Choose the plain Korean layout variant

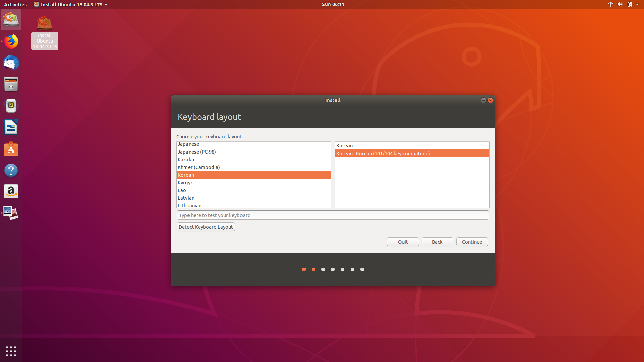pyautogui.click(x=344, y=146)
